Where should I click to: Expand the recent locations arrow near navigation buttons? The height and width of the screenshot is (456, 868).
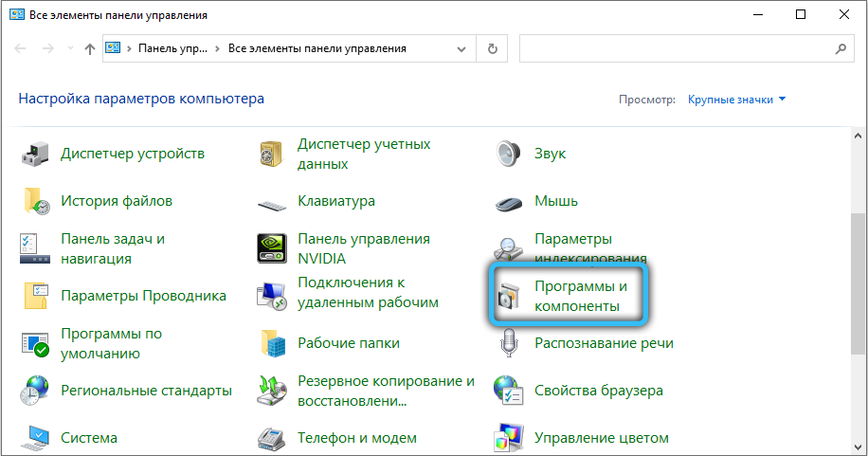coord(69,48)
